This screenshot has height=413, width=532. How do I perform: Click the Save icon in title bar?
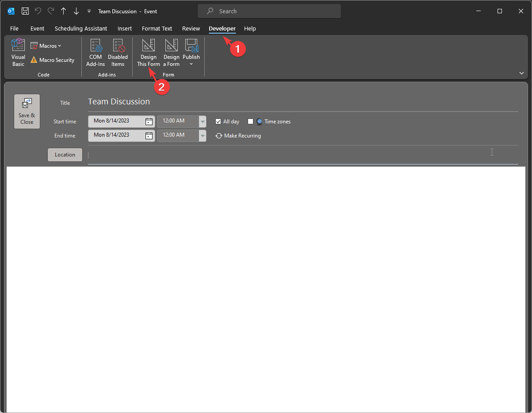click(x=25, y=11)
